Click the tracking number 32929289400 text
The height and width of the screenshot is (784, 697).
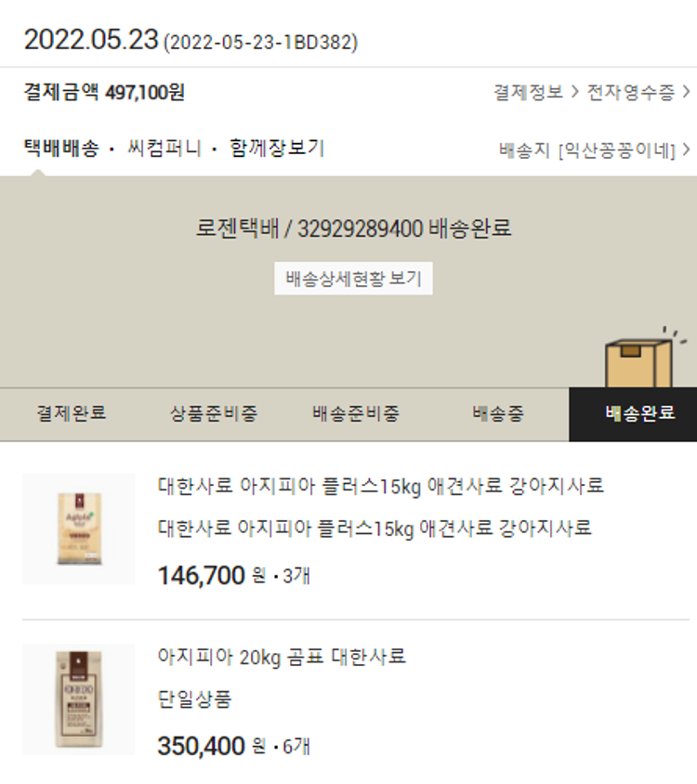361,229
